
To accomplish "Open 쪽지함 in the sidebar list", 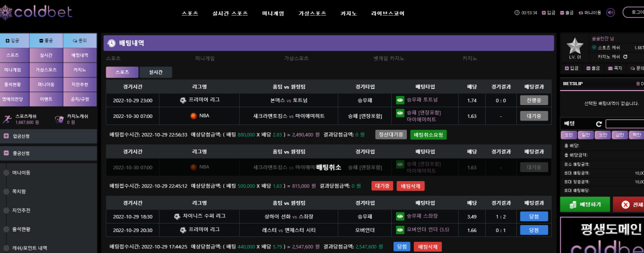I will pos(19,191).
